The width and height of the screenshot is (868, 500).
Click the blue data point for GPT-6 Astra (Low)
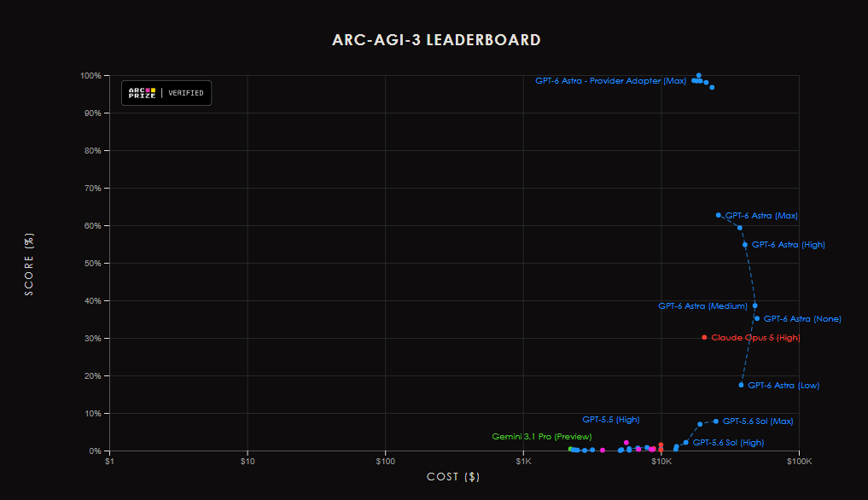coord(741,385)
